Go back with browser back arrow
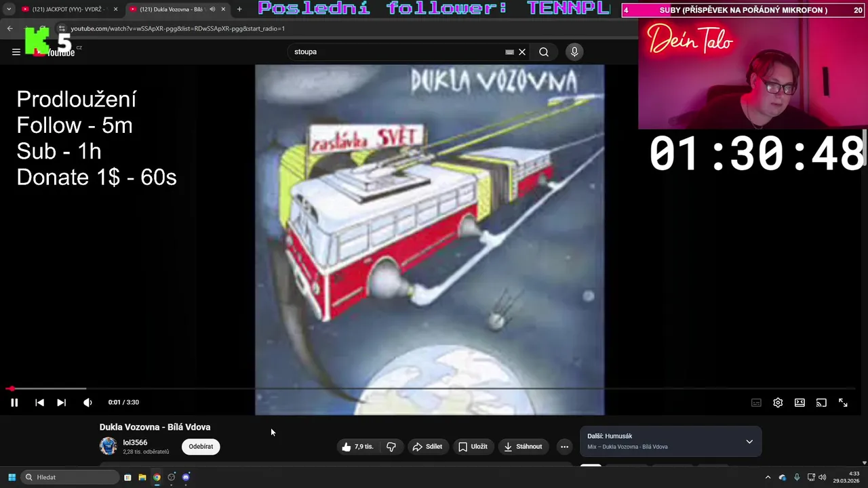 (9, 28)
